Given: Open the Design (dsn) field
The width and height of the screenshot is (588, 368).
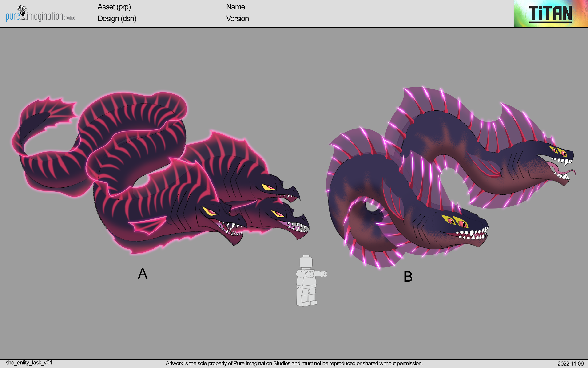Looking at the screenshot, I should [117, 19].
